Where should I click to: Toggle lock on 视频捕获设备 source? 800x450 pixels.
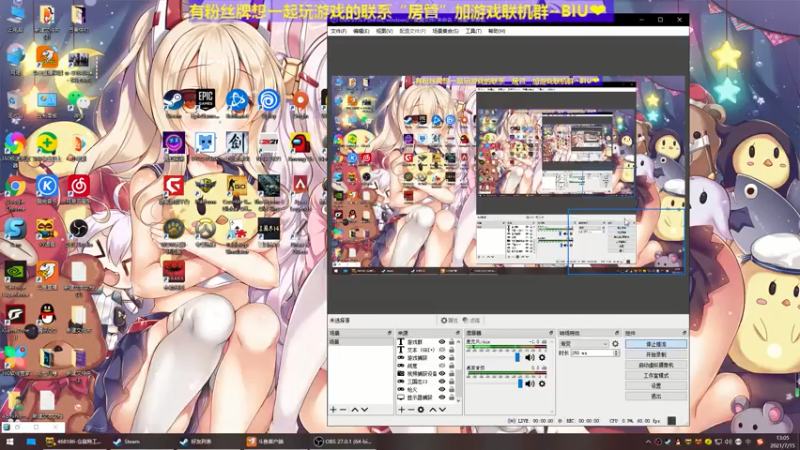click(451, 373)
